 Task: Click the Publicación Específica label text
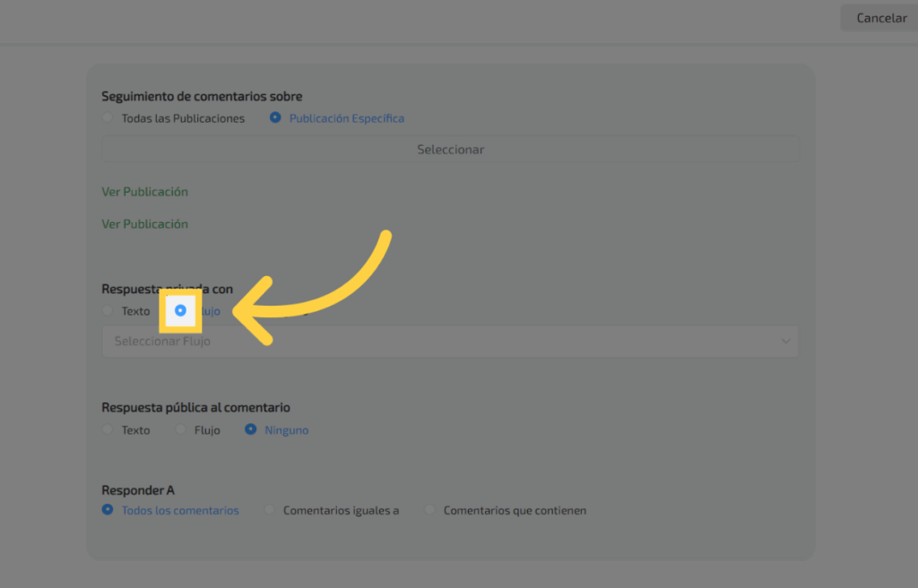click(346, 118)
